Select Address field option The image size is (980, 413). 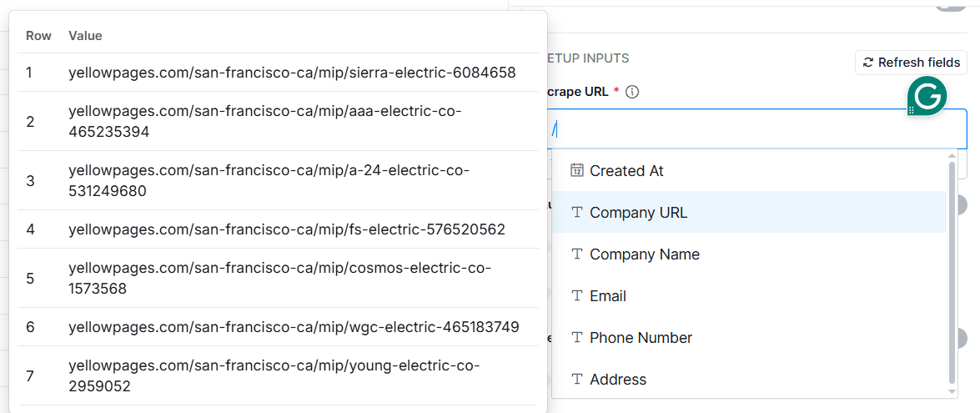coord(750,380)
